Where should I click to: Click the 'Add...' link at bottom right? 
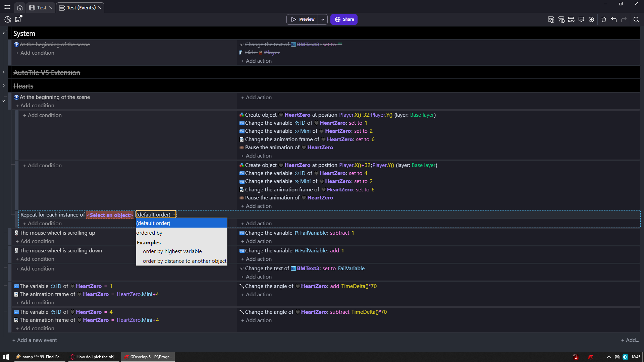tap(630, 340)
